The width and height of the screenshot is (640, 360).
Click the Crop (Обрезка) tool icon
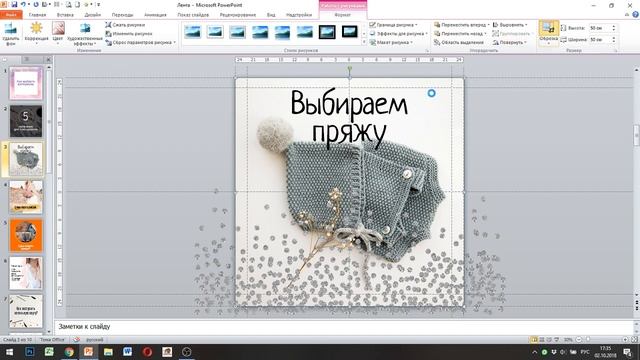pos(549,28)
